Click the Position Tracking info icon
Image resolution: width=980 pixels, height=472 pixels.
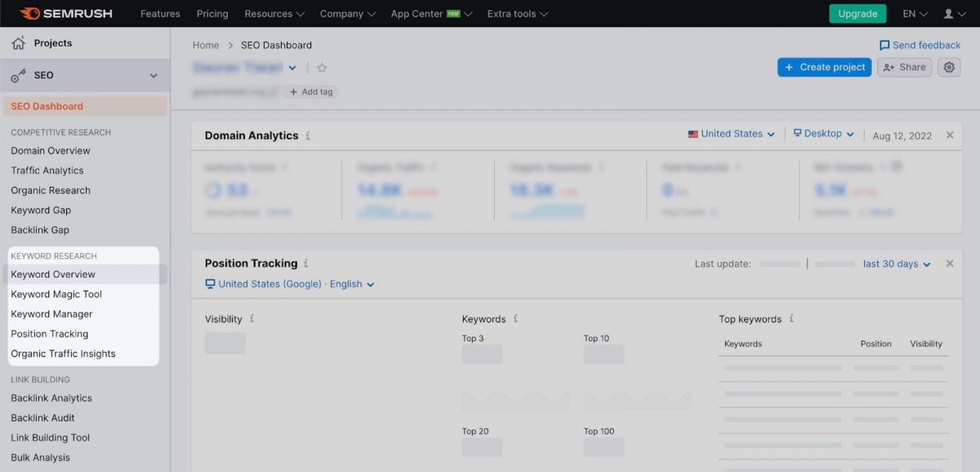305,263
